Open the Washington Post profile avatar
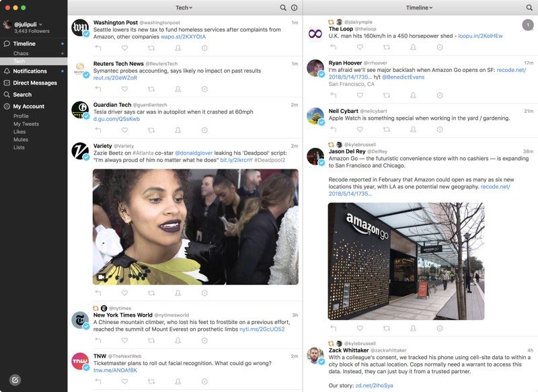Image resolution: width=538 pixels, height=392 pixels. pos(80,28)
